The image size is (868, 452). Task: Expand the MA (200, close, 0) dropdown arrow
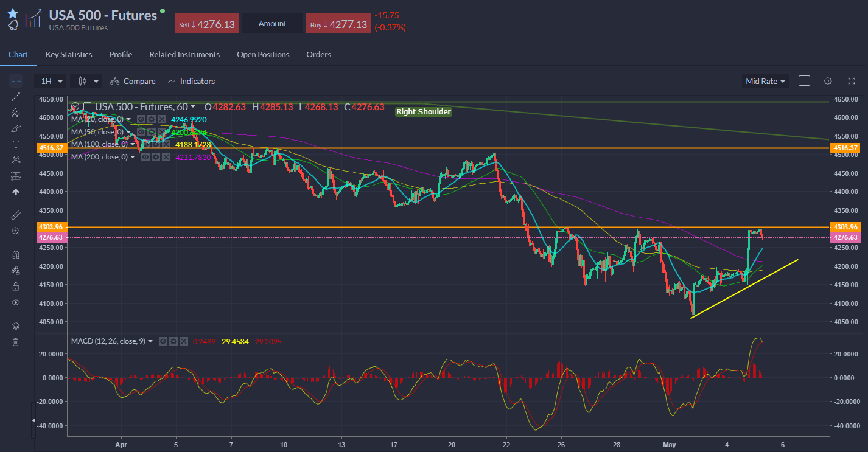[133, 157]
